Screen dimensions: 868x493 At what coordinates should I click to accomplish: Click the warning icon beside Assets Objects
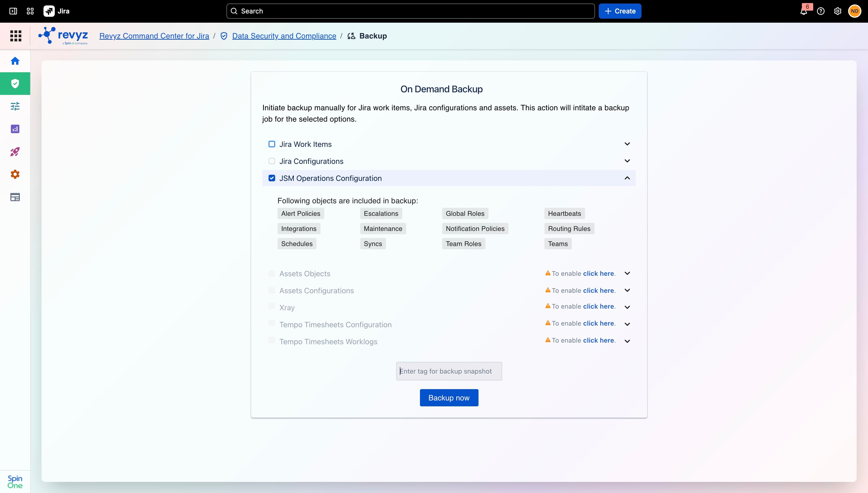(x=548, y=273)
